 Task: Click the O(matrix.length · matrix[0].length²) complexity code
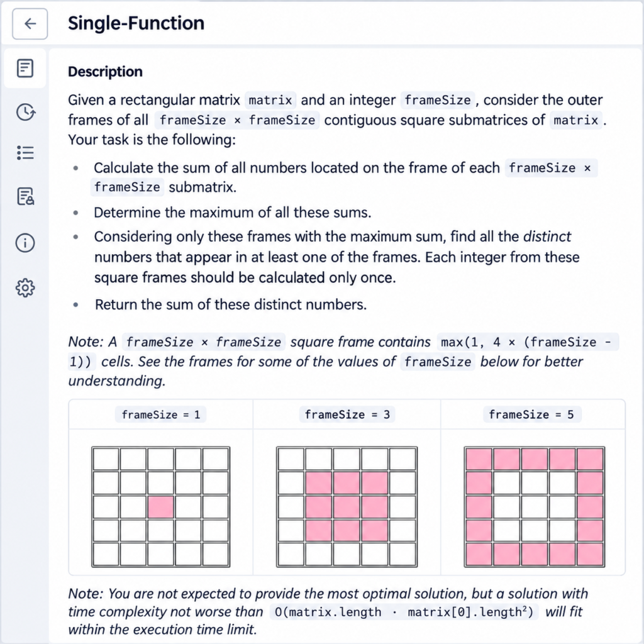(404, 612)
